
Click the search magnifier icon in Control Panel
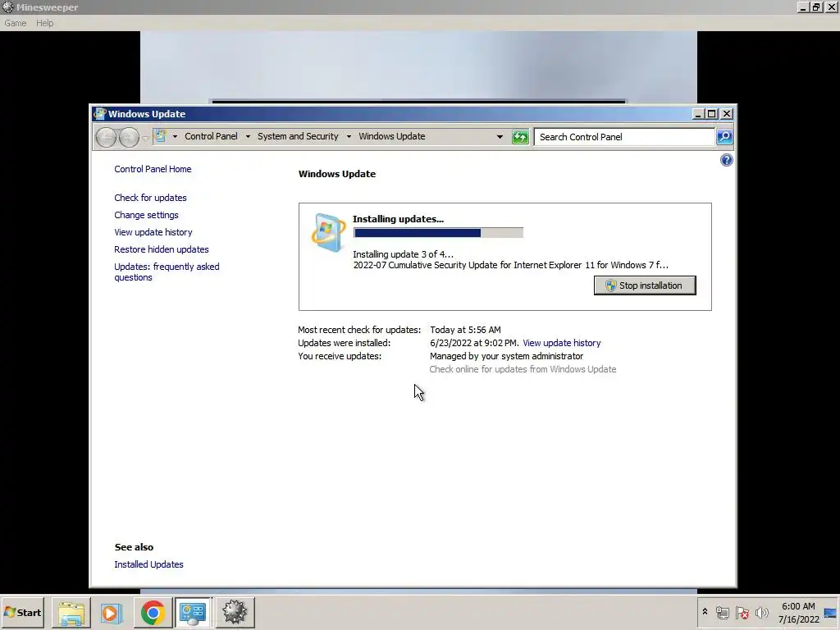pos(724,137)
